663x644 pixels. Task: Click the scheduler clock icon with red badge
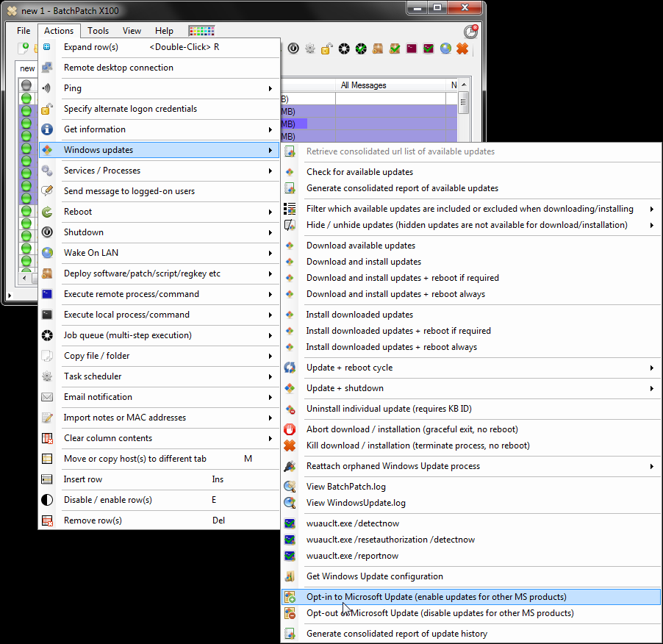pyautogui.click(x=470, y=32)
